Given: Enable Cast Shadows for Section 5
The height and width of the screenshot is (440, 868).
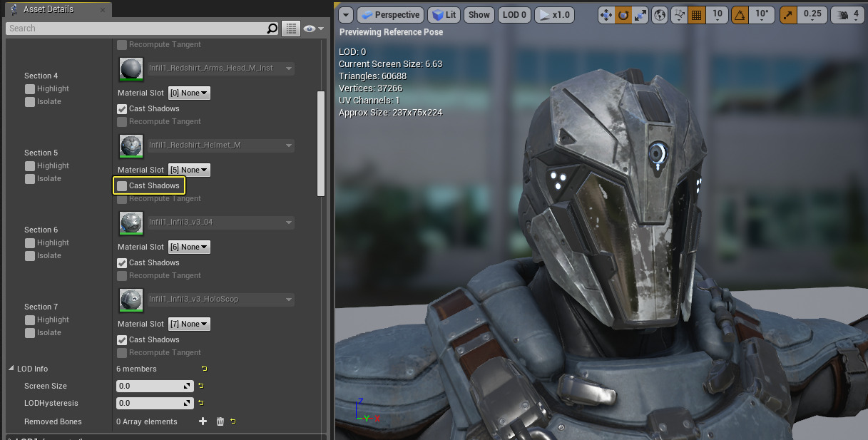Looking at the screenshot, I should pos(122,186).
